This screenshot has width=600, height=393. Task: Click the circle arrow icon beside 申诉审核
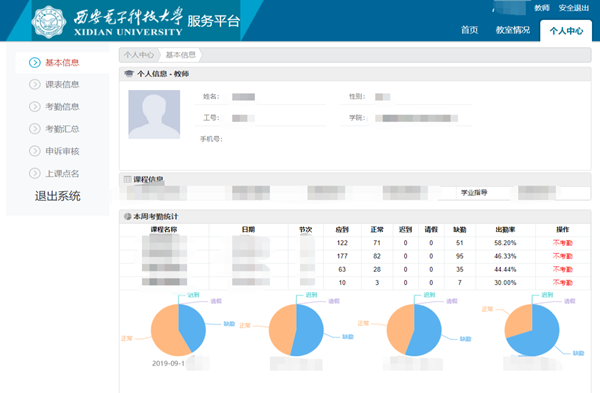pyautogui.click(x=35, y=151)
